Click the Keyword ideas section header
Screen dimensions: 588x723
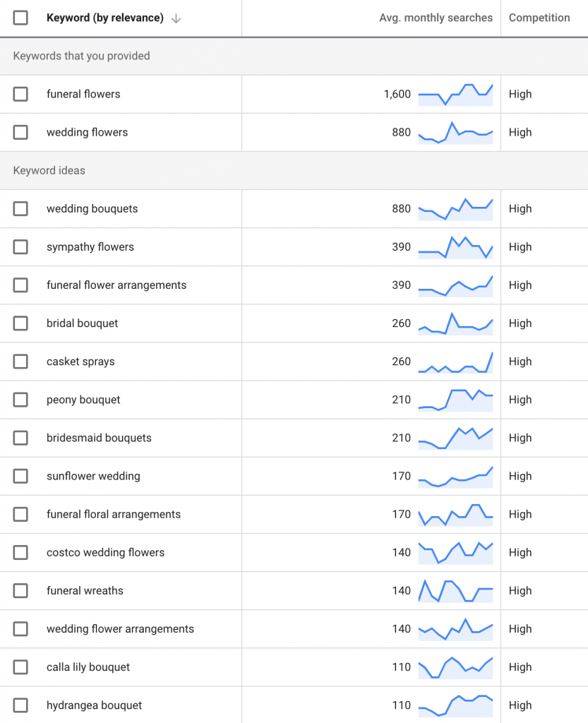49,171
